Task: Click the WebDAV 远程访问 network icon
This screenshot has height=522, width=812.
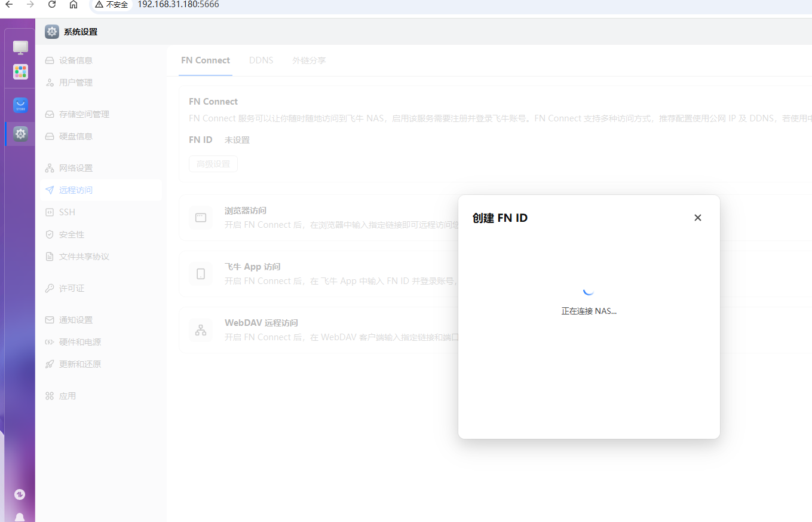Action: point(201,330)
